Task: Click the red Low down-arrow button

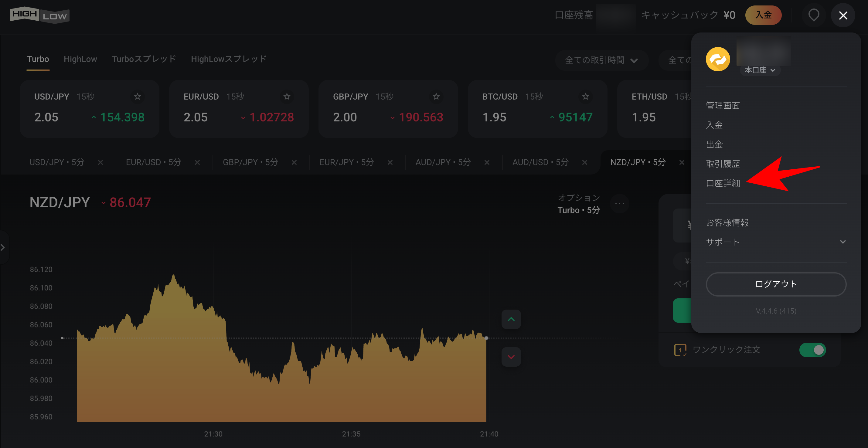Action: pyautogui.click(x=511, y=357)
